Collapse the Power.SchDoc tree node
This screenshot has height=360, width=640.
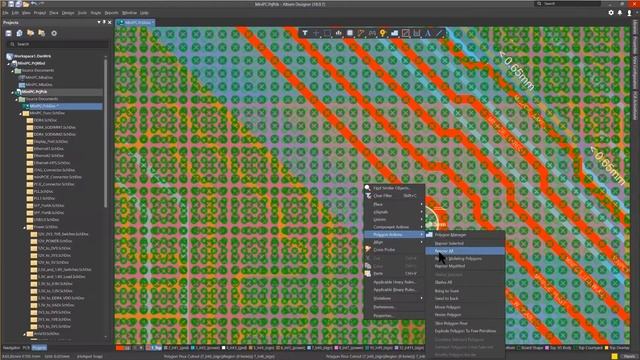coord(24,227)
